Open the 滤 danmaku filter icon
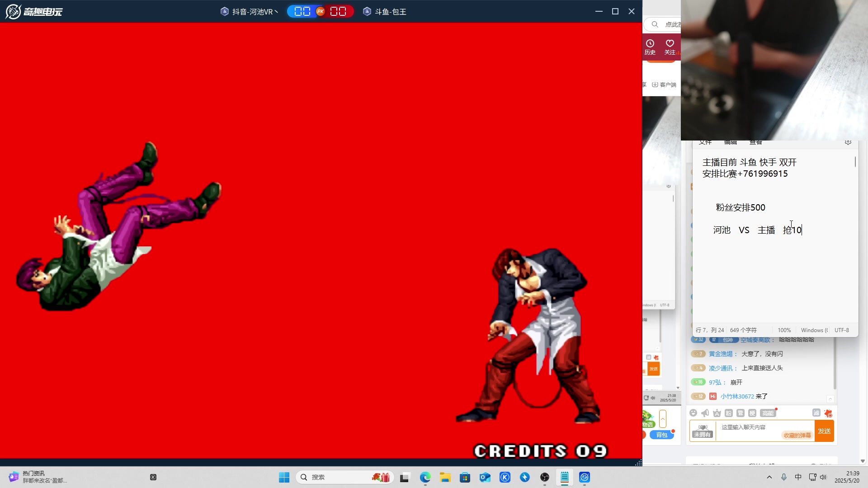The width and height of the screenshot is (868, 488). [x=816, y=413]
